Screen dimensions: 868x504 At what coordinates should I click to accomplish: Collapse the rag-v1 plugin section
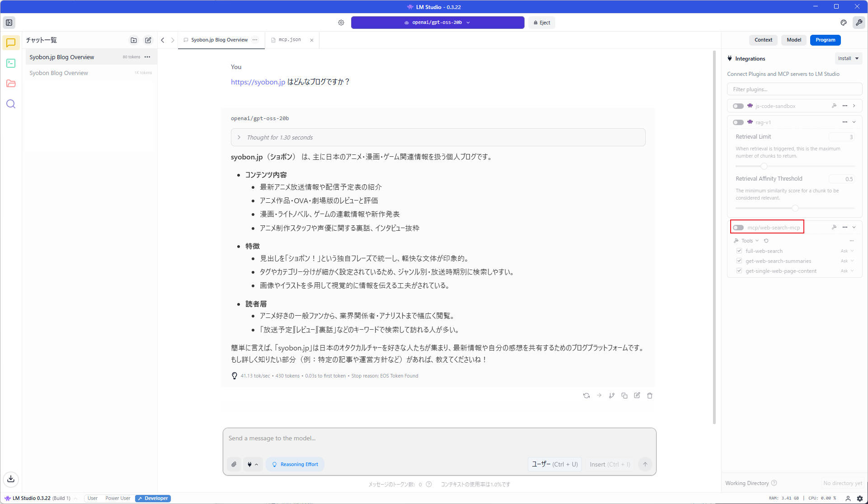click(854, 122)
